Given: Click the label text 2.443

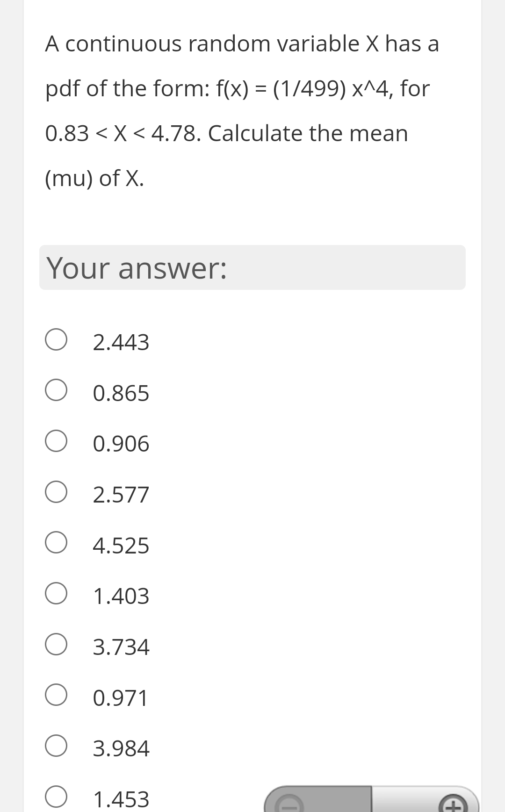Looking at the screenshot, I should (x=120, y=341).
